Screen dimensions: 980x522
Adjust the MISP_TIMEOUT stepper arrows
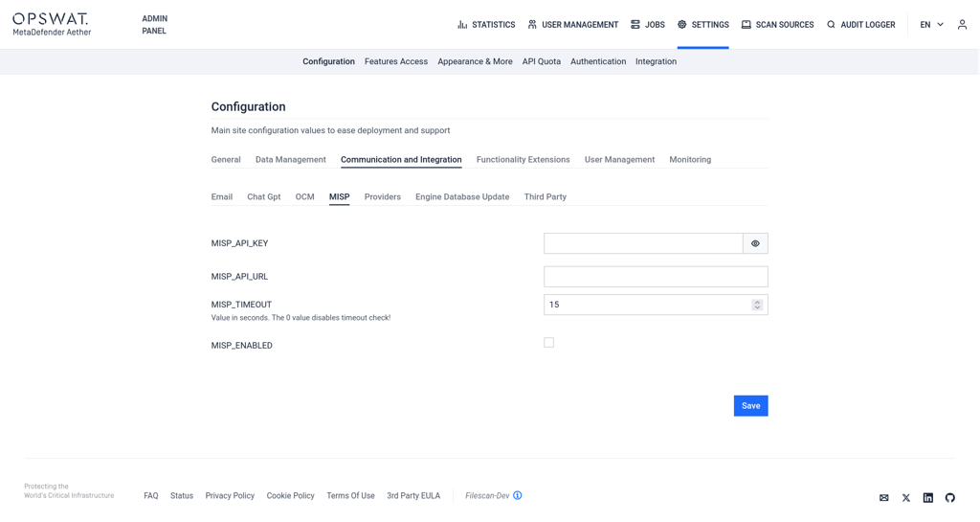click(x=757, y=305)
